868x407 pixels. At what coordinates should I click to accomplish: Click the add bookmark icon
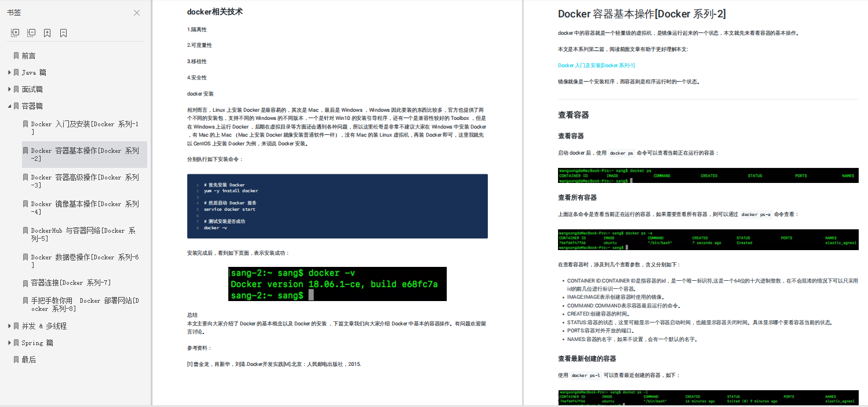[48, 33]
